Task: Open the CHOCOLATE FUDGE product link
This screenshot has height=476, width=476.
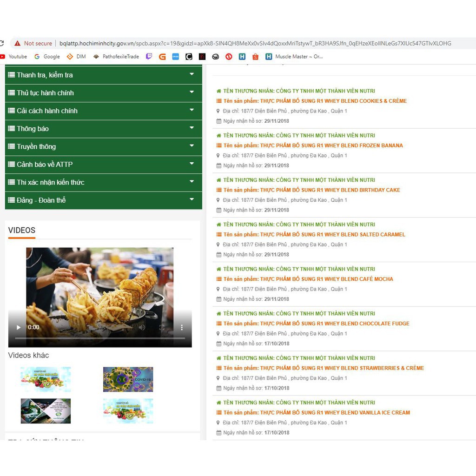Action: click(x=316, y=324)
